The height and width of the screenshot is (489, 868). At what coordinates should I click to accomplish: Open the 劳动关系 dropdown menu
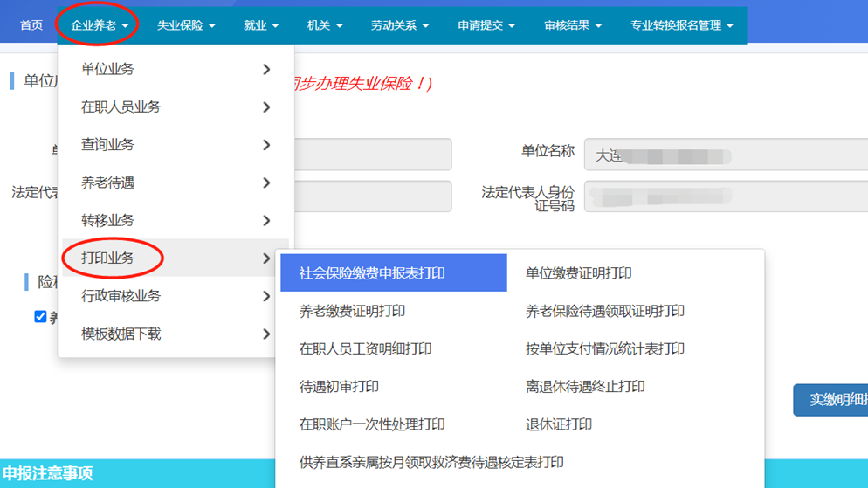400,25
